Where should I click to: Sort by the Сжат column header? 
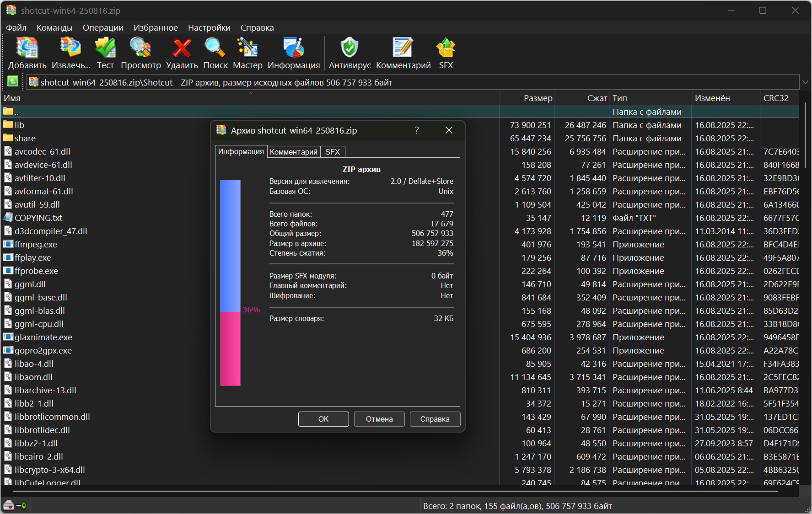(x=582, y=98)
